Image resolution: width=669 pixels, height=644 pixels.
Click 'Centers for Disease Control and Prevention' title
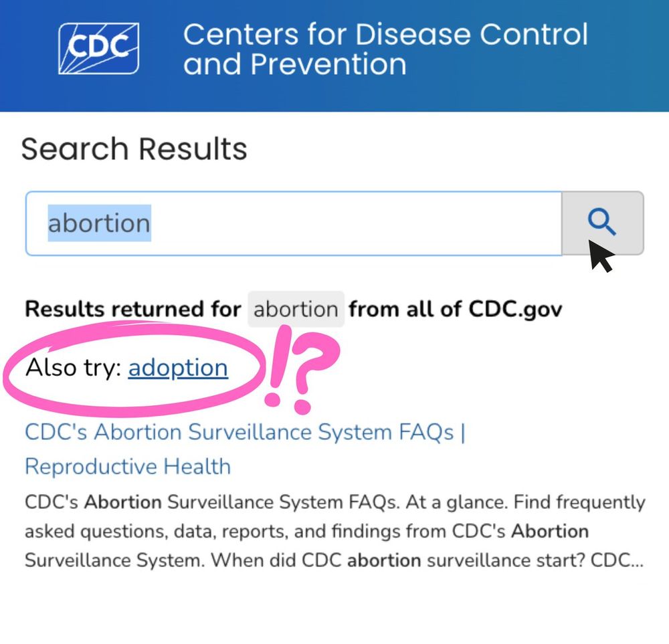point(385,49)
